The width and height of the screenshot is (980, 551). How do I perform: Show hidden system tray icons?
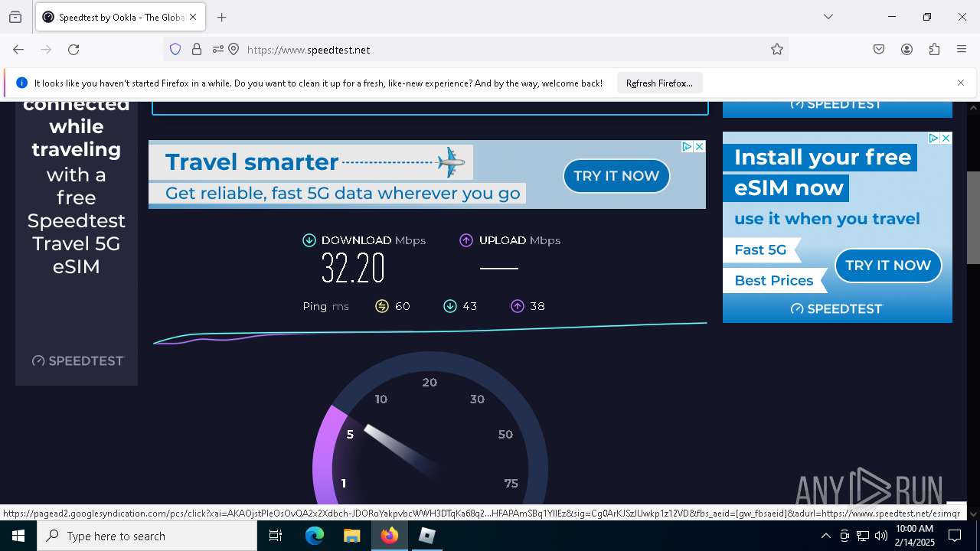[x=825, y=536]
